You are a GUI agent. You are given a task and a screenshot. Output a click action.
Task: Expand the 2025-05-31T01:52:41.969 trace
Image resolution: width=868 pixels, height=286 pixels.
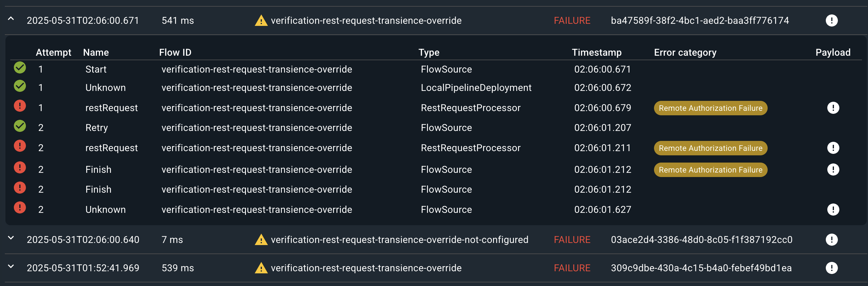12,268
